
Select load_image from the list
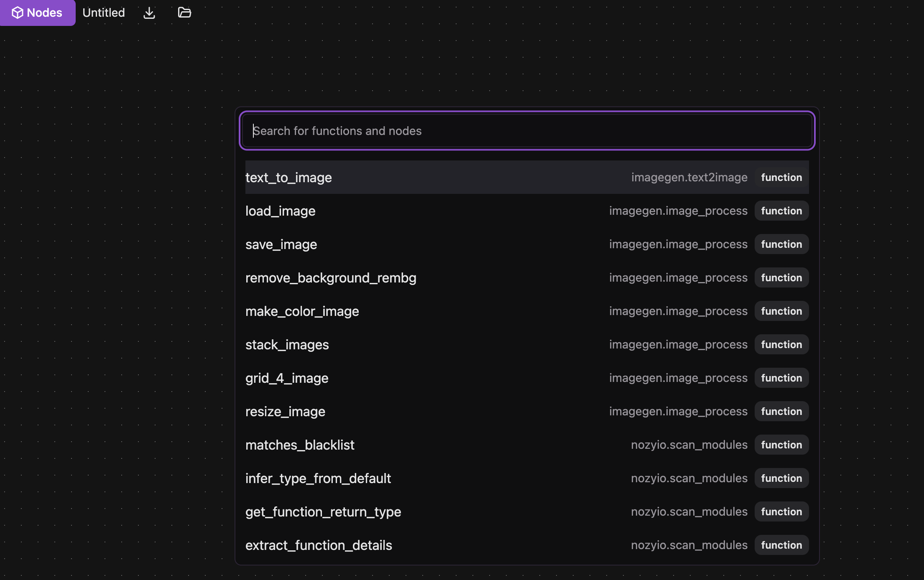tap(527, 211)
